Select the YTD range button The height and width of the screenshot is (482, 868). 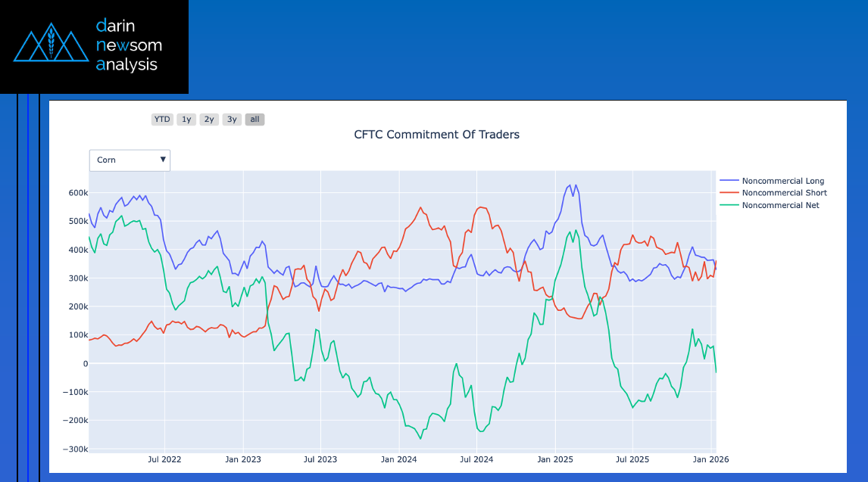tap(162, 120)
